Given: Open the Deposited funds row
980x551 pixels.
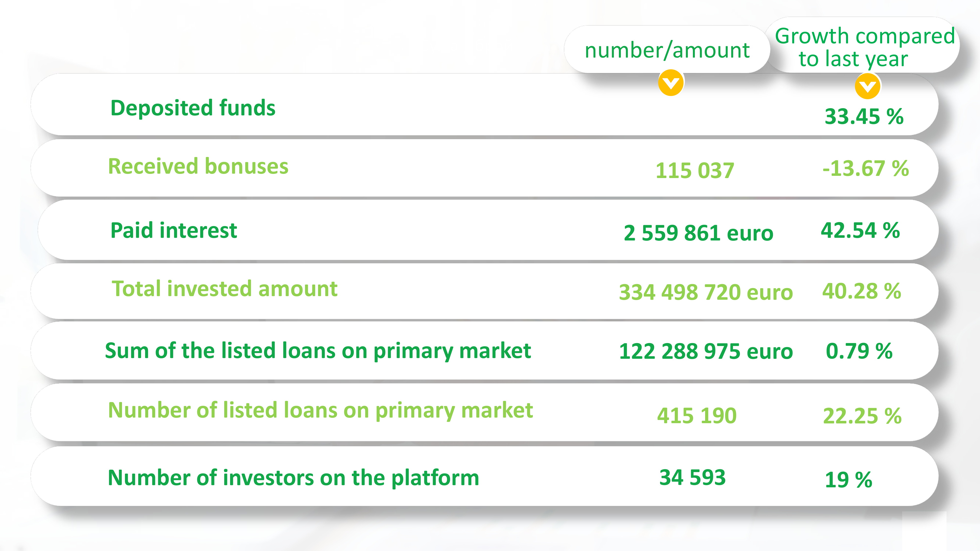Looking at the screenshot, I should (x=484, y=105).
